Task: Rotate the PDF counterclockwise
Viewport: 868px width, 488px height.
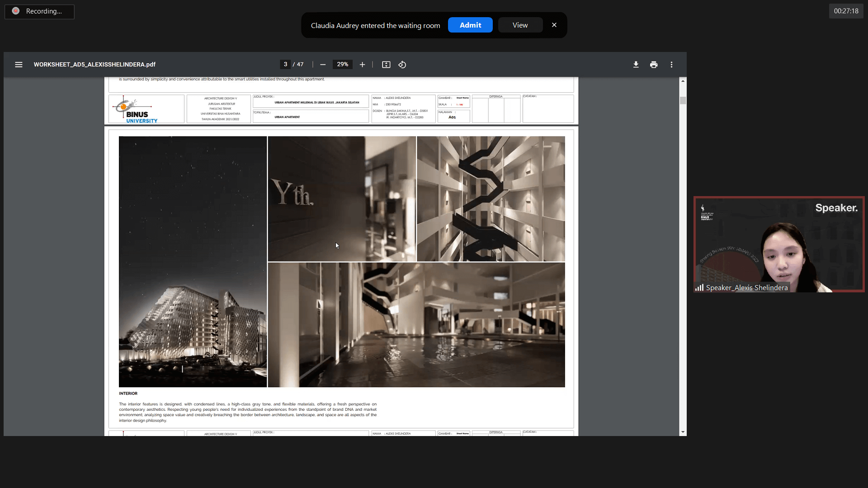Action: (402, 65)
